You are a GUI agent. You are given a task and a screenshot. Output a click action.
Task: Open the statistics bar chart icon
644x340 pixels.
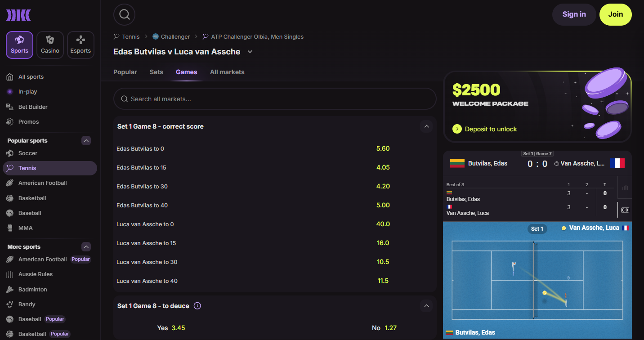click(625, 188)
